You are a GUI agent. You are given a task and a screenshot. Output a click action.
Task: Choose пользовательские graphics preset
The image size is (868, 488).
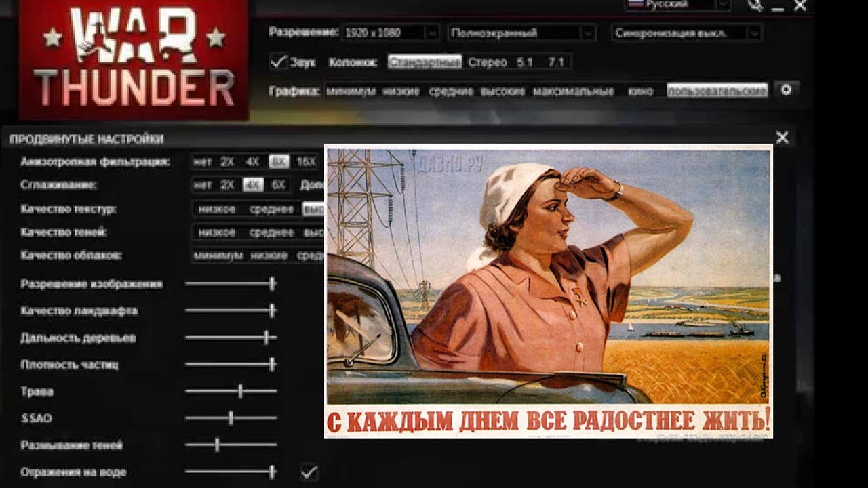pyautogui.click(x=717, y=90)
